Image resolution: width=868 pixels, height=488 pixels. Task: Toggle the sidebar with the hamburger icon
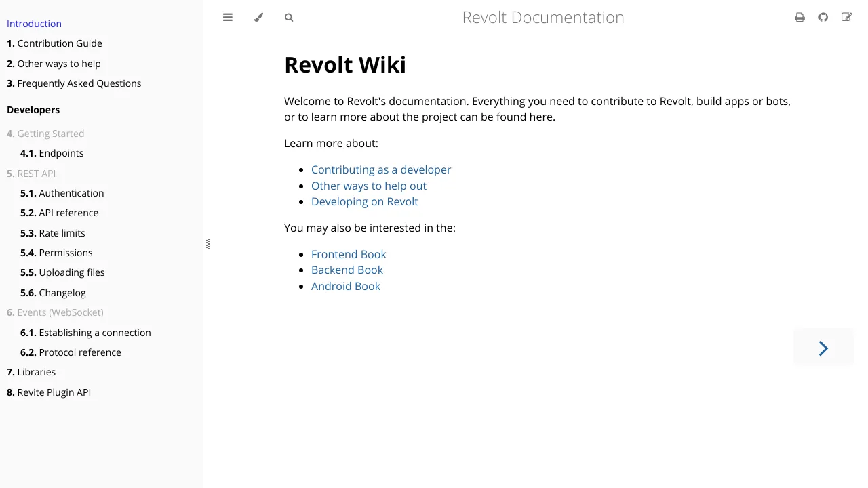pyautogui.click(x=228, y=18)
